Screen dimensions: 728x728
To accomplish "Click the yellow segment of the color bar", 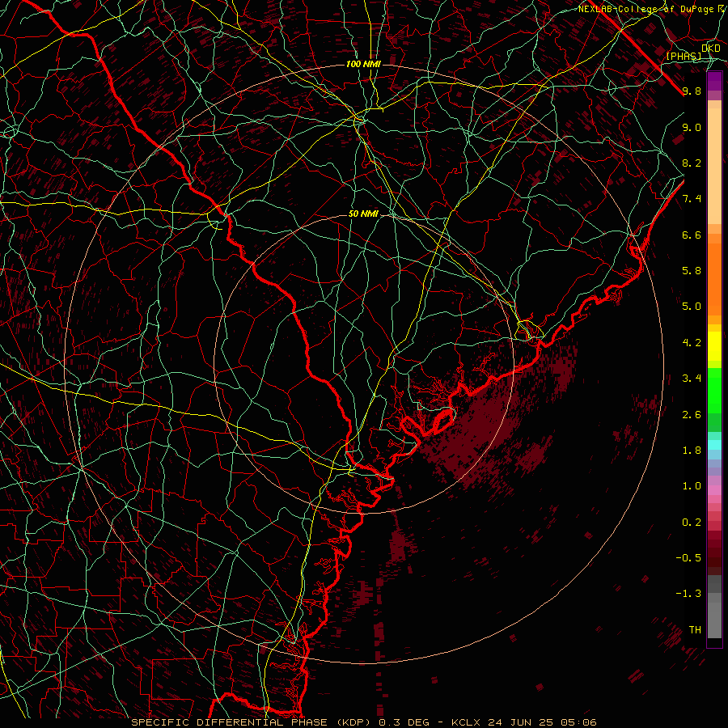I will [714, 346].
